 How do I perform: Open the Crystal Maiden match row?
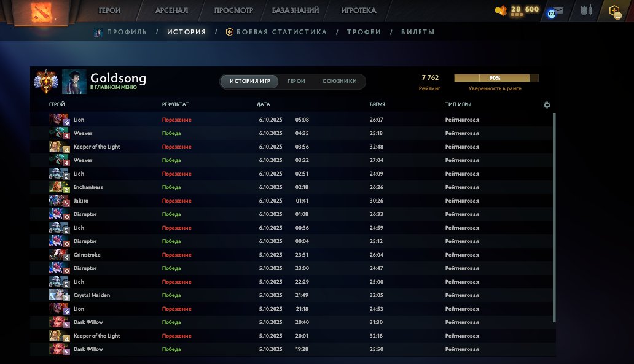point(292,295)
